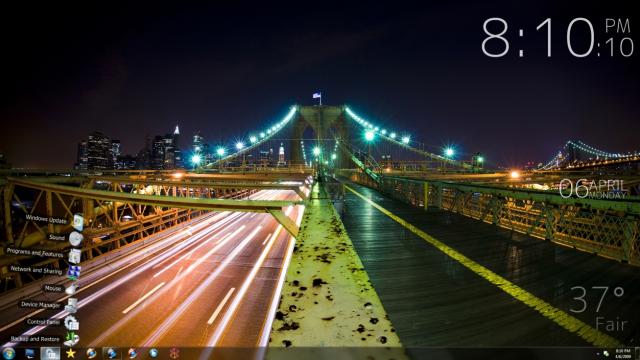Click the "Windows Update" label text
This screenshot has height=360, width=640.
pyautogui.click(x=46, y=219)
